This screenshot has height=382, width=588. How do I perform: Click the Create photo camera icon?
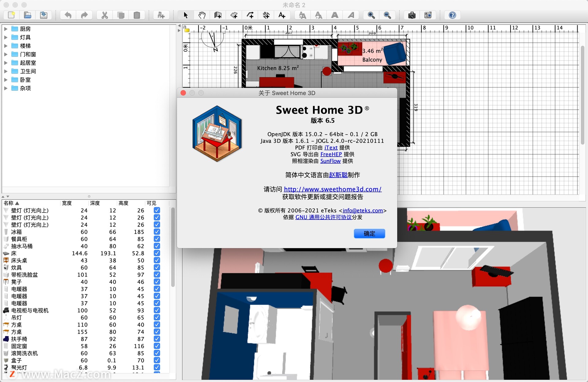pos(412,15)
